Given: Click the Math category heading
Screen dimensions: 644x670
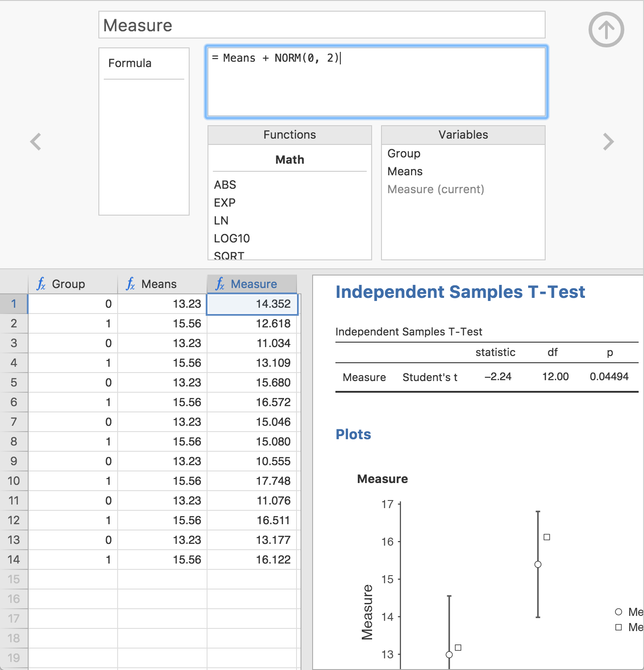Looking at the screenshot, I should (x=290, y=160).
